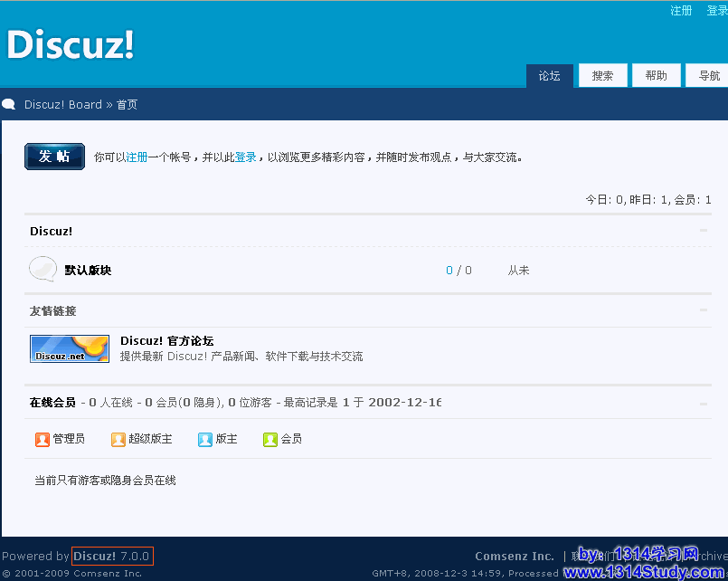Click the Discuz.net logo thumbnail
The height and width of the screenshot is (581, 728).
click(x=70, y=348)
